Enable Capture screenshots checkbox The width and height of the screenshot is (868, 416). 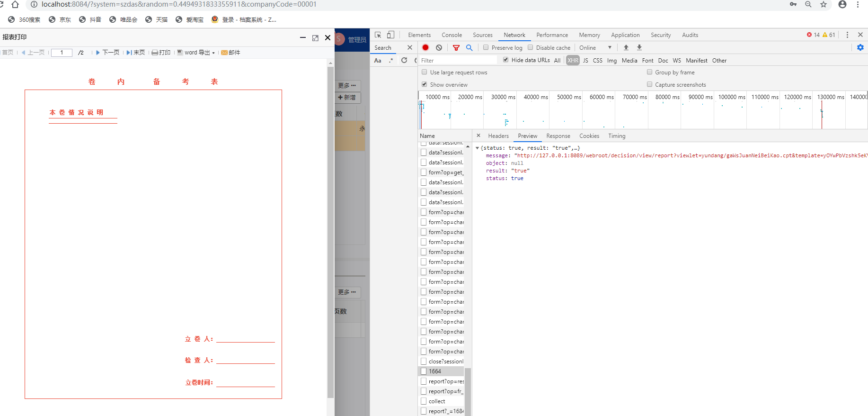[x=649, y=84]
